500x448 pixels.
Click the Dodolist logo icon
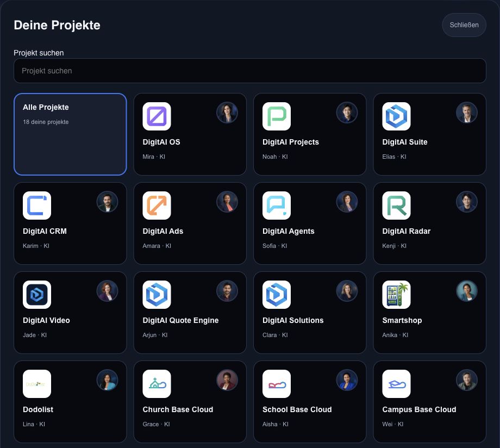pyautogui.click(x=37, y=384)
